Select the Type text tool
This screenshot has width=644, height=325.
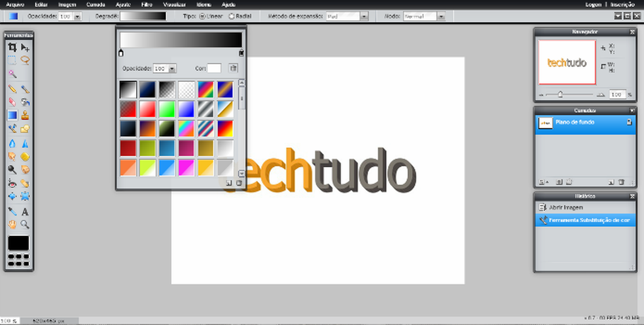25,212
